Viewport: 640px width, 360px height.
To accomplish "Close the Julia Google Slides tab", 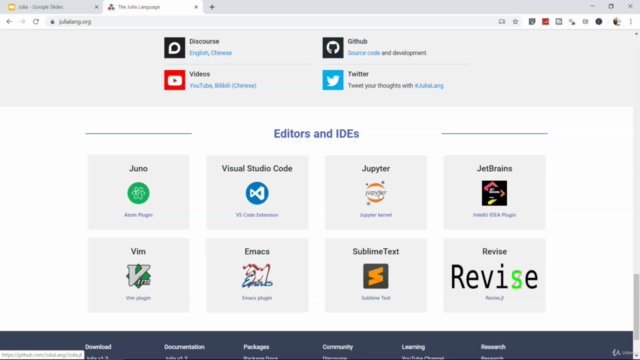I will pos(96,7).
